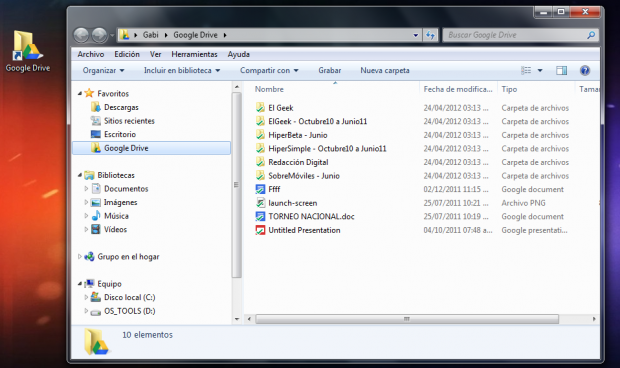
Task: Click the Disco local (C:) drive icon
Action: click(96, 297)
